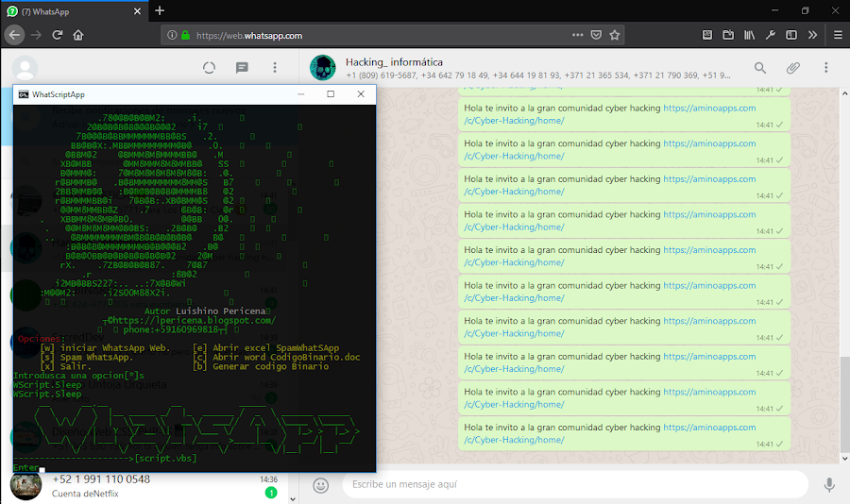The height and width of the screenshot is (504, 850).
Task: Reload the WhatsApp Web page
Action: tap(57, 35)
